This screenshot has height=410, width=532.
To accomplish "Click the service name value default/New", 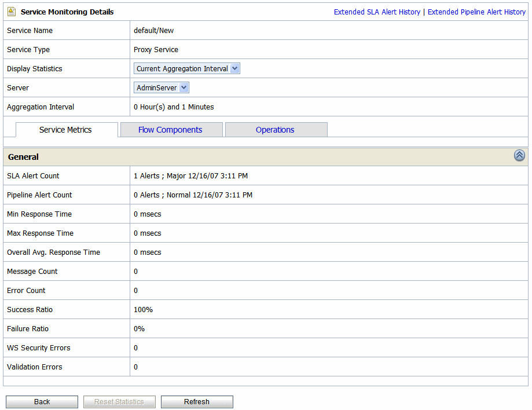I will [153, 30].
